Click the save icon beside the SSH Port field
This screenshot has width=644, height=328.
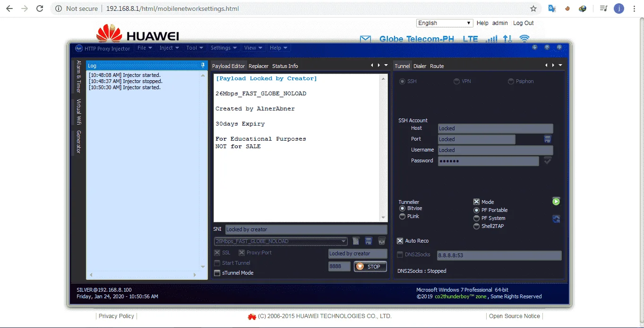pos(548,139)
